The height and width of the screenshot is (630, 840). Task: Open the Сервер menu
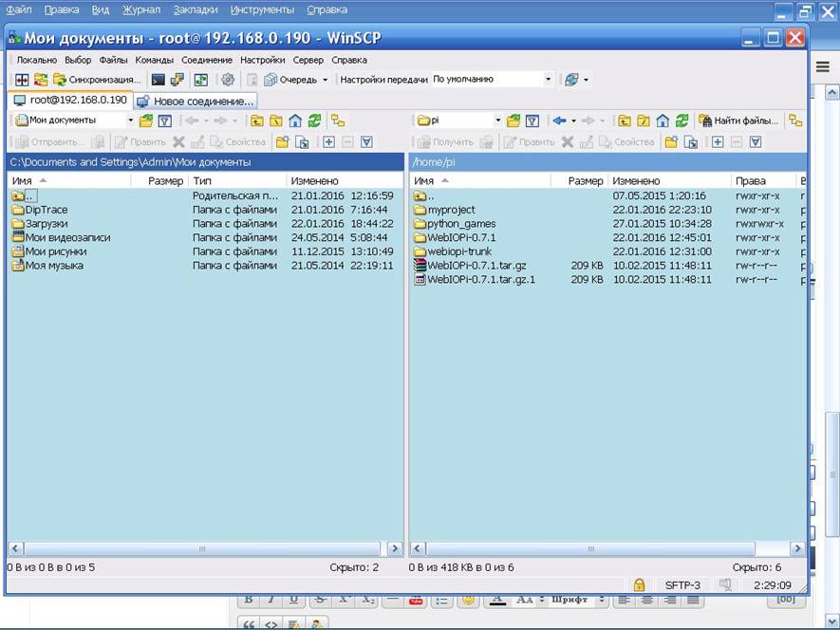coord(308,60)
